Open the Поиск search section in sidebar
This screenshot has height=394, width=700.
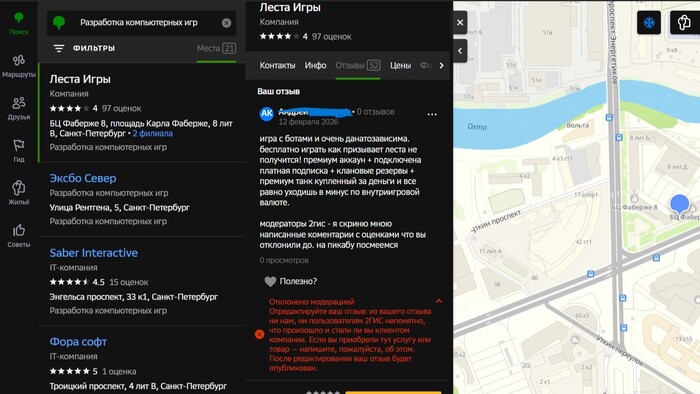pyautogui.click(x=19, y=23)
